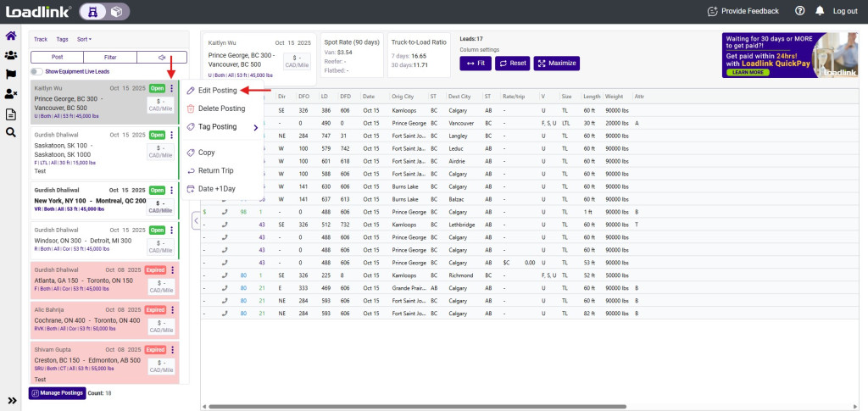Image resolution: width=868 pixels, height=411 pixels.
Task: Expand the left sidebar with double chevron
Action: 12,400
